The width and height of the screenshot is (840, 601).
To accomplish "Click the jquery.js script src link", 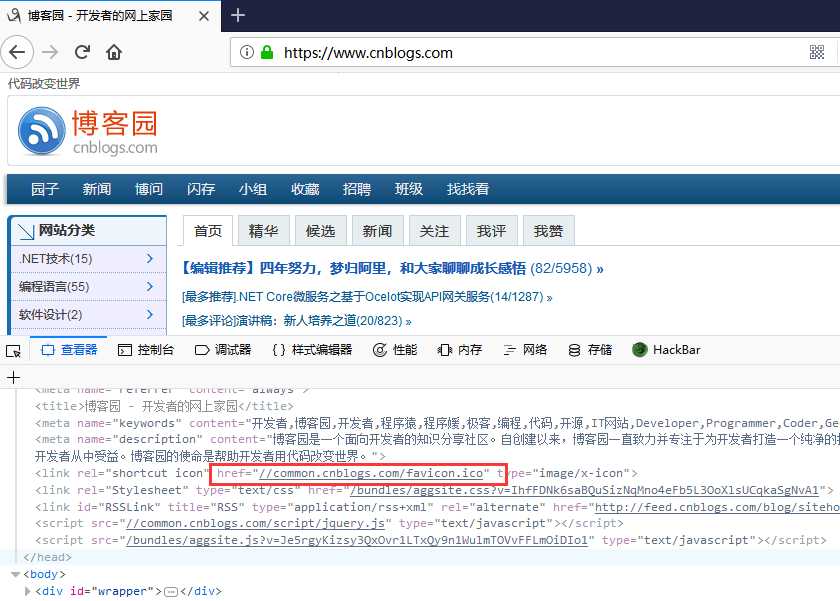I will tap(255, 523).
